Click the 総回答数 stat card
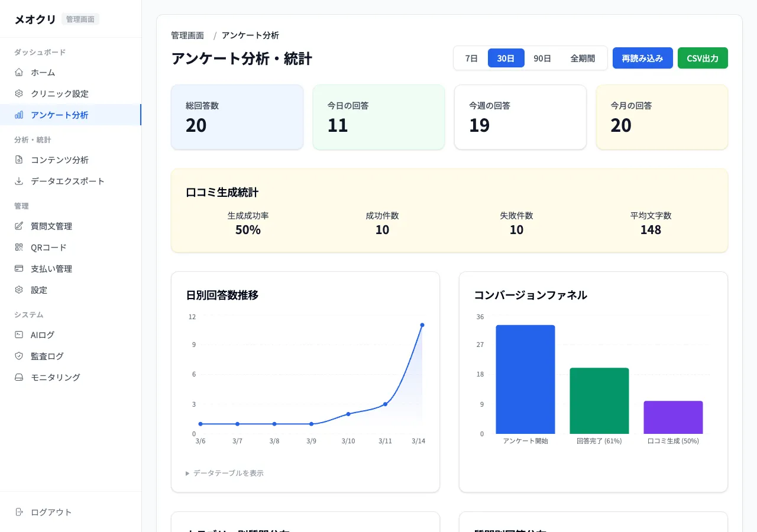 pos(237,117)
